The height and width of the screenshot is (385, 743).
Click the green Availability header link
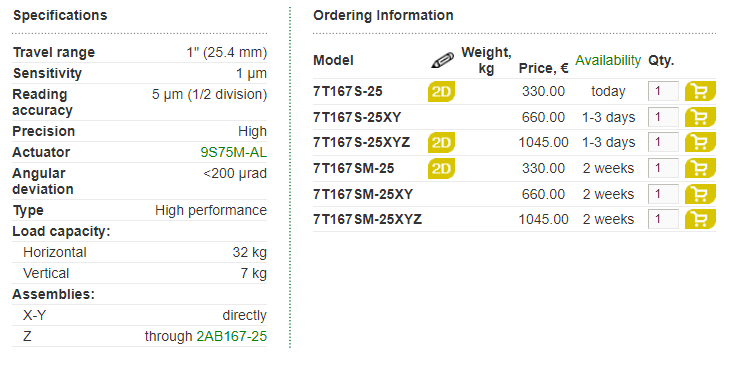pyautogui.click(x=608, y=61)
